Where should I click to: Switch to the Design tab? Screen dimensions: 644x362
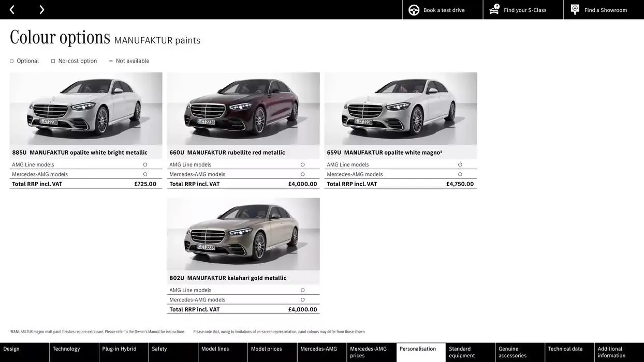(11, 348)
